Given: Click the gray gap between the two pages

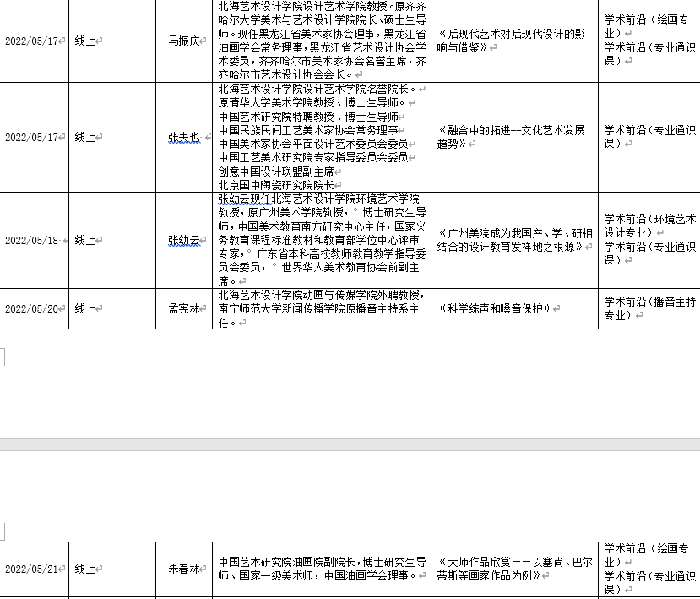Looking at the screenshot, I should (350, 444).
